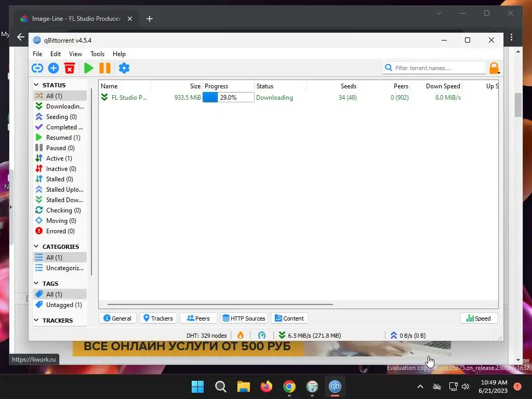The image size is (532, 399).
Task: Open the File menu
Action: [37, 54]
